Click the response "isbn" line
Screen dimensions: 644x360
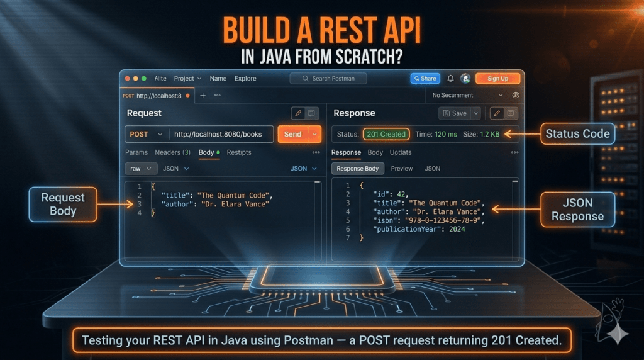click(x=429, y=220)
